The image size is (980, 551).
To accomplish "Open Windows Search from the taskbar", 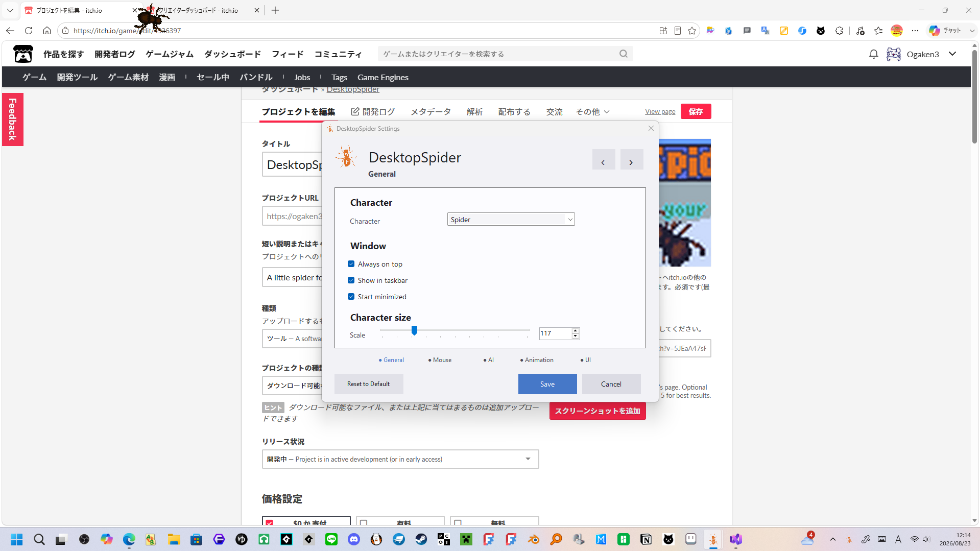I will (39, 539).
